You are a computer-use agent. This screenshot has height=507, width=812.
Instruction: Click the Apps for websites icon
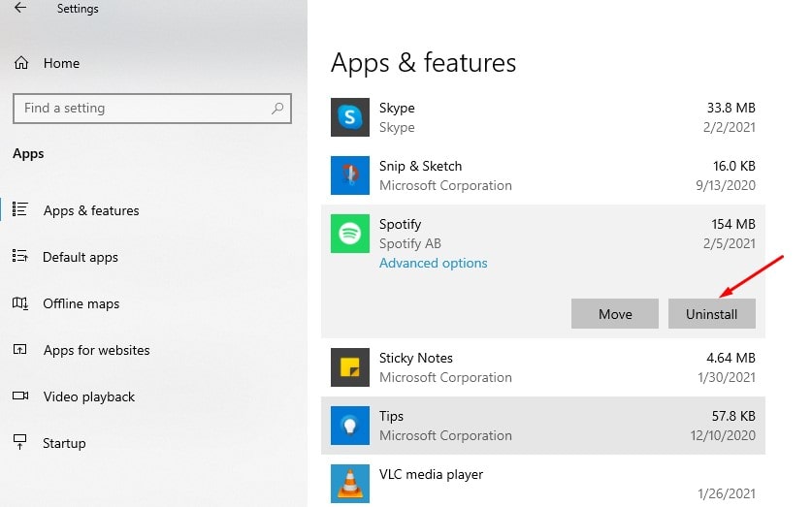[19, 349]
